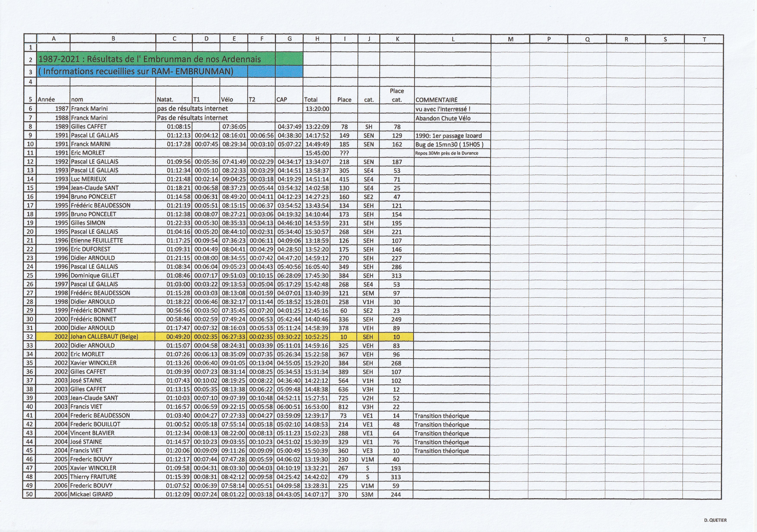Click Abandon Chute Vélo comment cell
This screenshot has height=532, width=757.
point(443,118)
